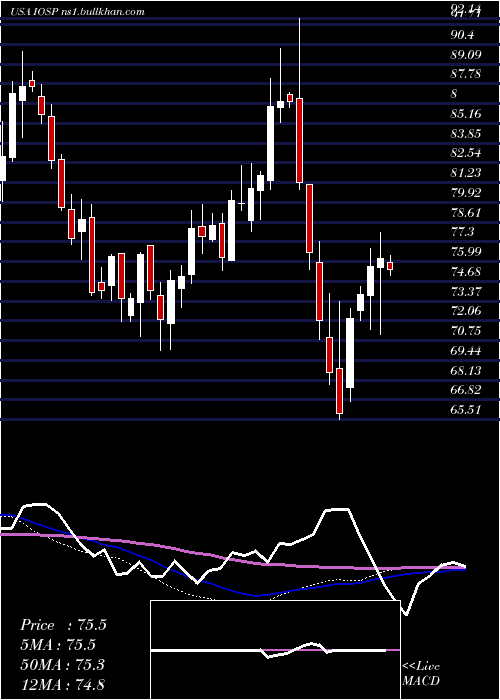The width and height of the screenshot is (500, 700).
Task: Click the 68.13 price axis label
Action: tap(466, 371)
